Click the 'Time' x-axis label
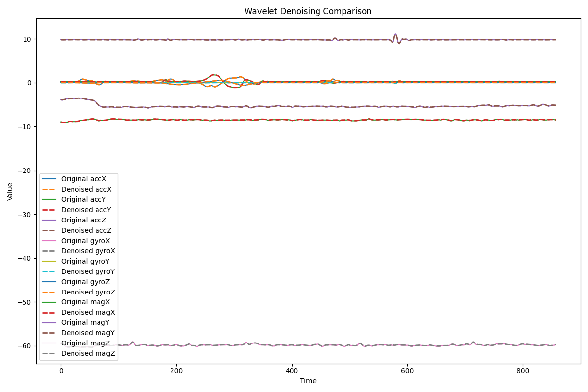This screenshot has width=588, height=392. pyautogui.click(x=308, y=381)
